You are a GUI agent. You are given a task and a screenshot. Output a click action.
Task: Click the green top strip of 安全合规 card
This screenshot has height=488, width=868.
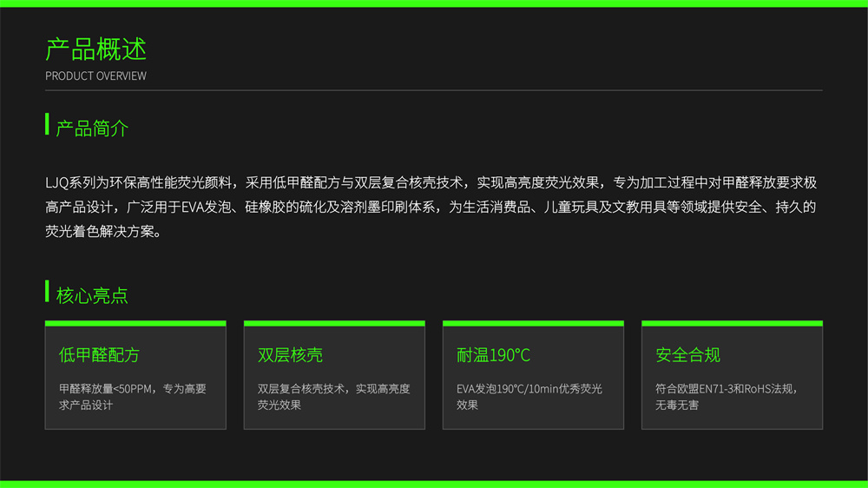[732, 323]
